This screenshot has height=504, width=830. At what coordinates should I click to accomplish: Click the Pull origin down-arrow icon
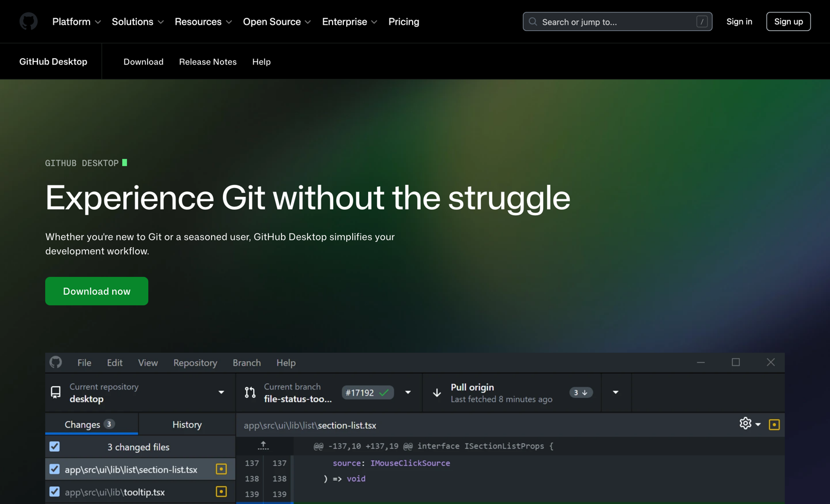click(438, 393)
